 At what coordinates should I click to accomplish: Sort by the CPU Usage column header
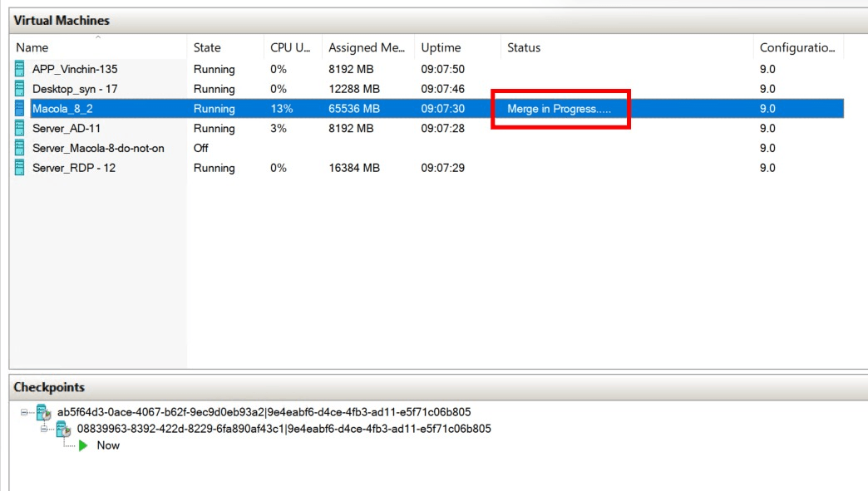pos(293,47)
